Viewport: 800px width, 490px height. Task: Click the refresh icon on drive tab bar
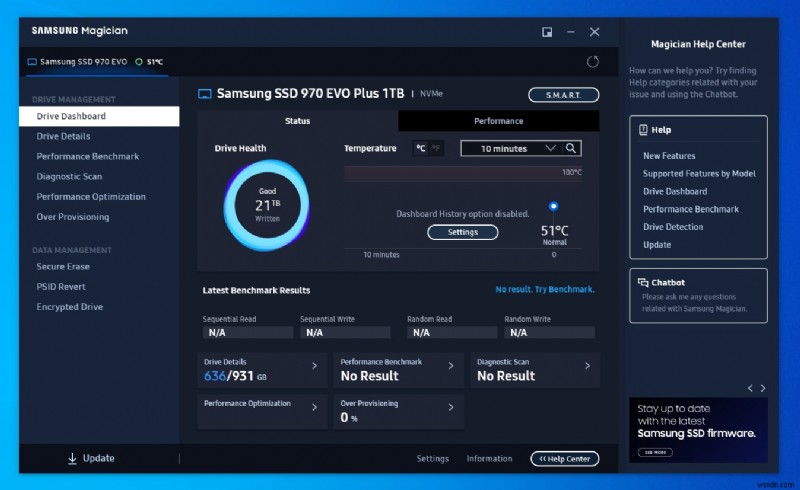pos(592,62)
